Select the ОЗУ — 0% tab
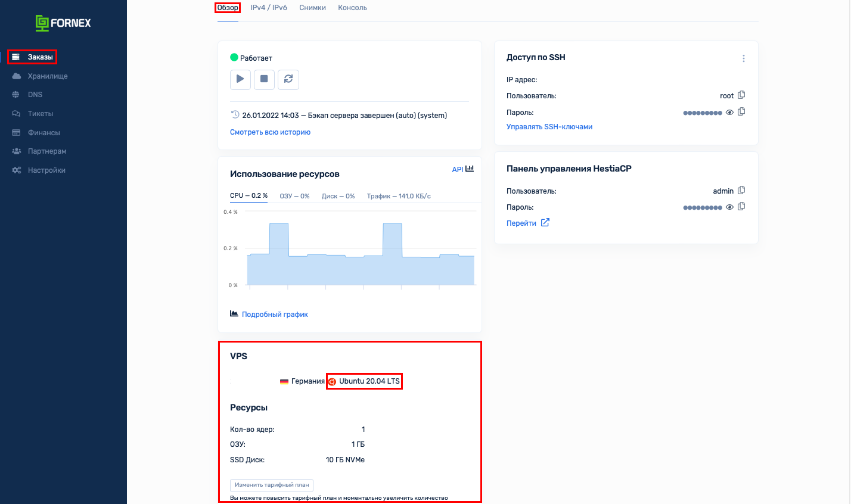 294,196
